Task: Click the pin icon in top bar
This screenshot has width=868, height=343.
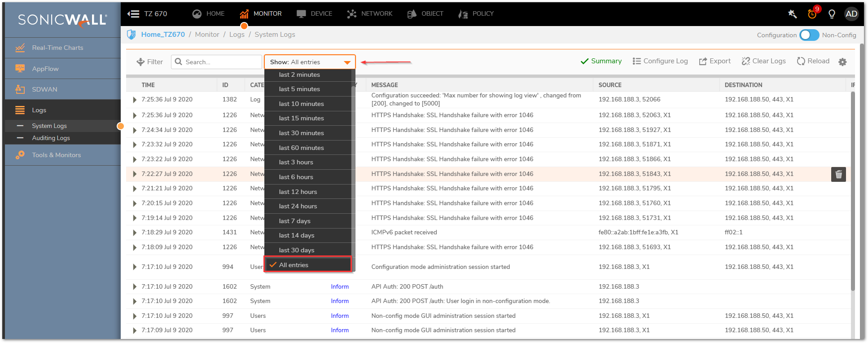Action: click(792, 14)
